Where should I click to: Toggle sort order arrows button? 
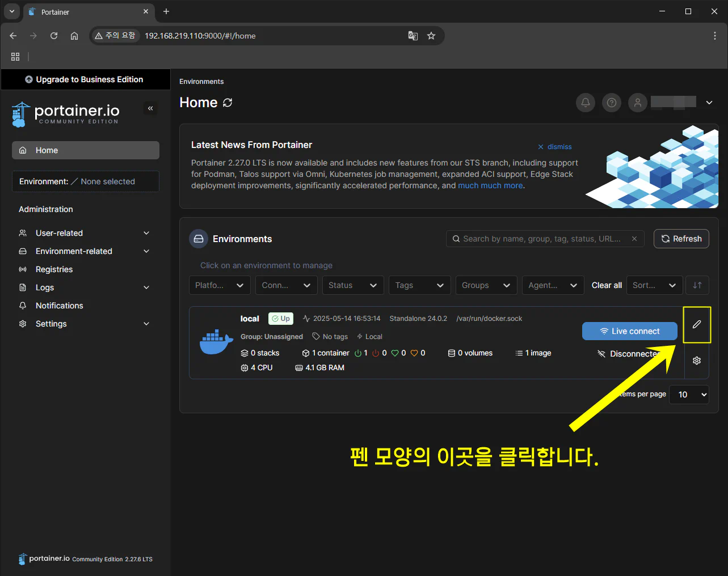pos(697,285)
